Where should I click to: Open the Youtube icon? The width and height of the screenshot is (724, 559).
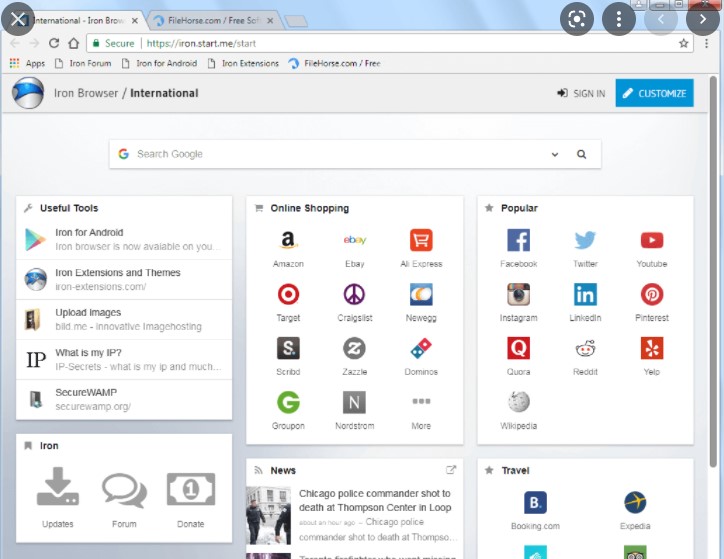click(x=652, y=240)
